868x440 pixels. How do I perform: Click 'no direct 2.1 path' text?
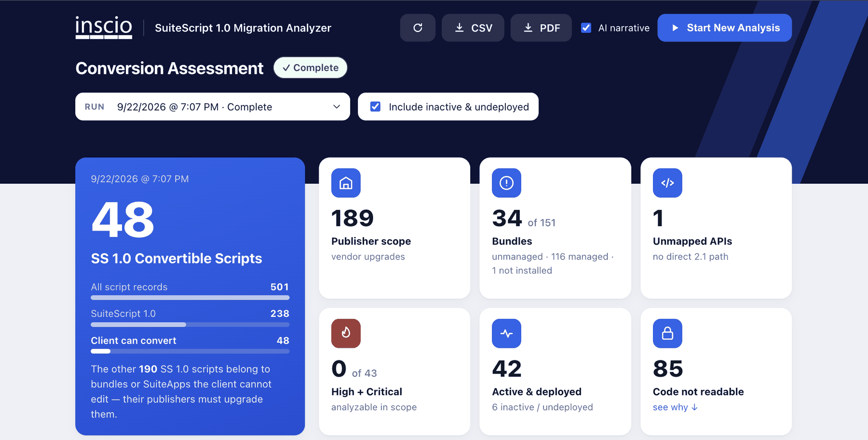691,257
